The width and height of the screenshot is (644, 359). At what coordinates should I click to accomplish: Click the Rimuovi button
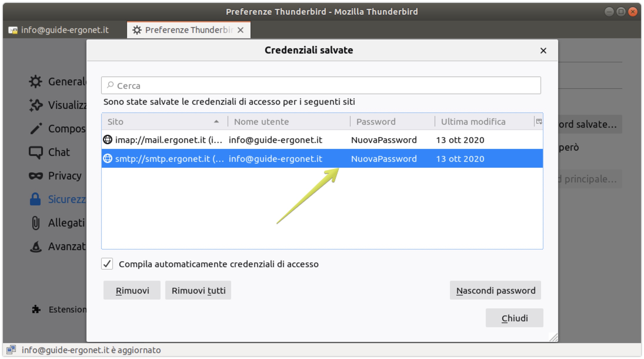pyautogui.click(x=132, y=290)
